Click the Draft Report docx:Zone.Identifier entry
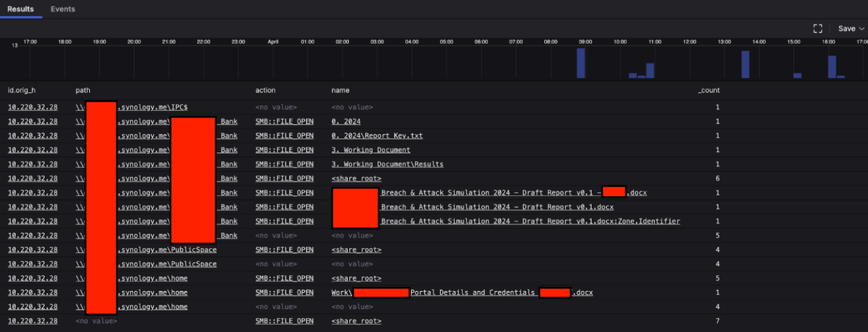Image resolution: width=868 pixels, height=332 pixels. pyautogui.click(x=530, y=222)
